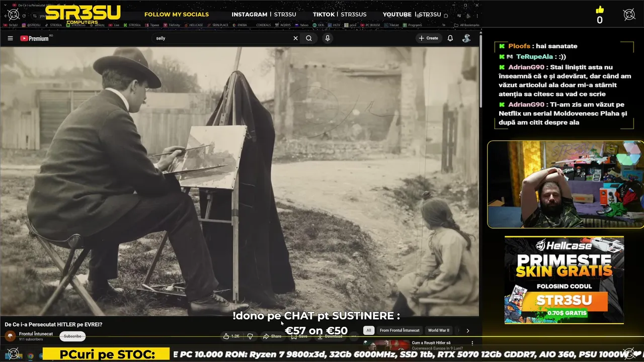Screen dimensions: 644x362
Task: Open Chrome from the Windows taskbar
Action: 30,356
